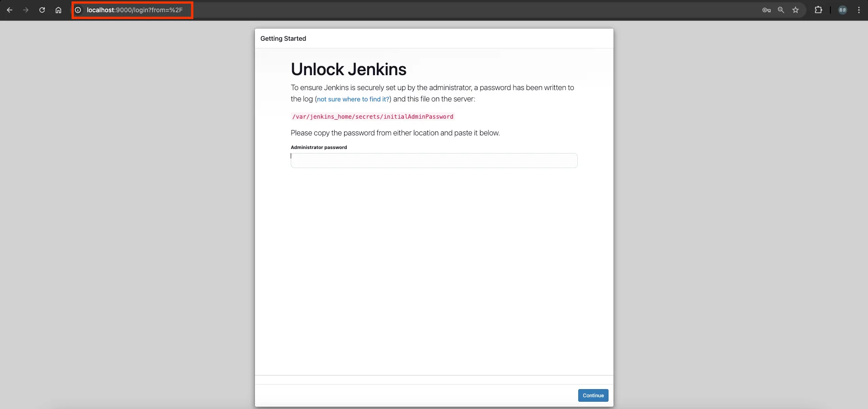Open the browser profile avatar
The height and width of the screenshot is (409, 868).
pos(843,10)
